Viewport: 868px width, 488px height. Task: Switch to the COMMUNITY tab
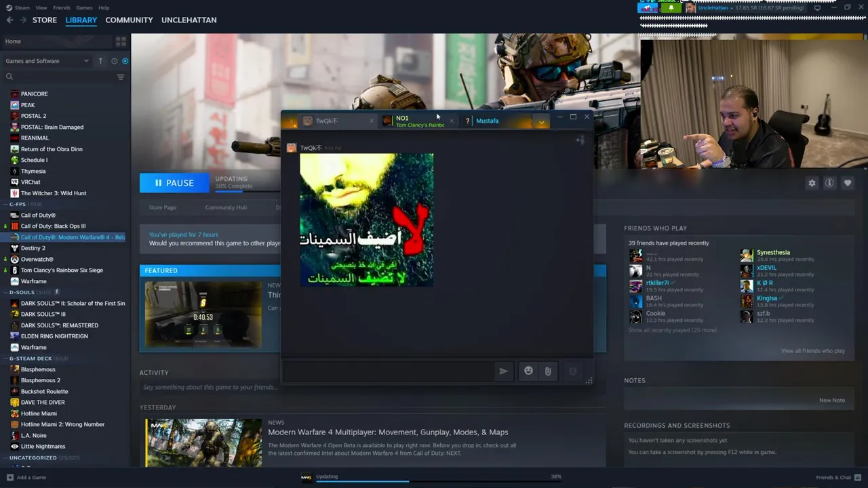click(129, 20)
